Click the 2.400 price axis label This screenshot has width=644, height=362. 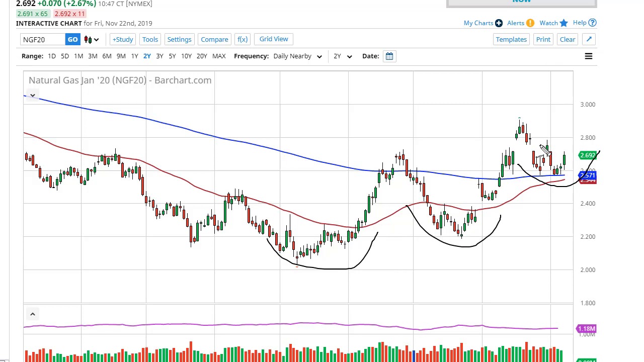tap(587, 204)
